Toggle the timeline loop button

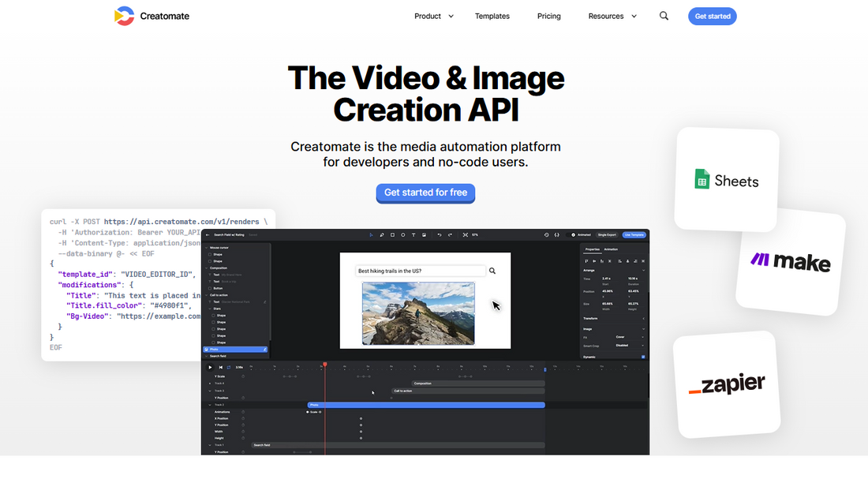click(229, 367)
